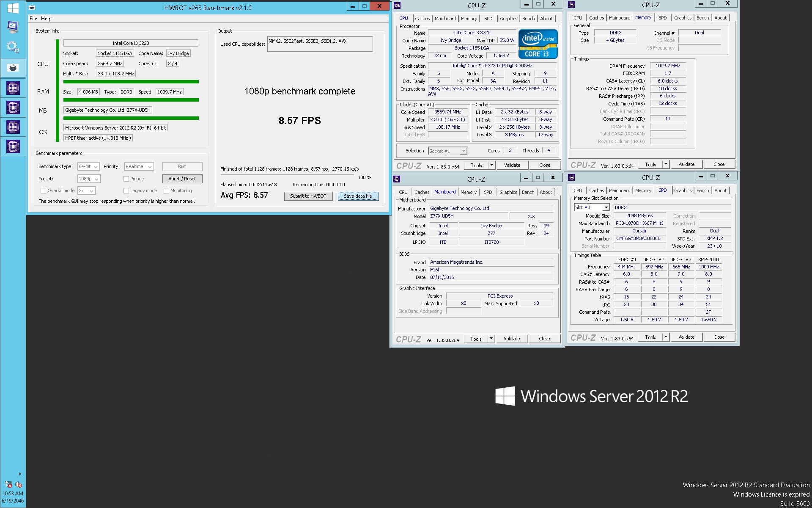
Task: Click title bar icon of CPU-Z CPU tab window
Action: (397, 6)
